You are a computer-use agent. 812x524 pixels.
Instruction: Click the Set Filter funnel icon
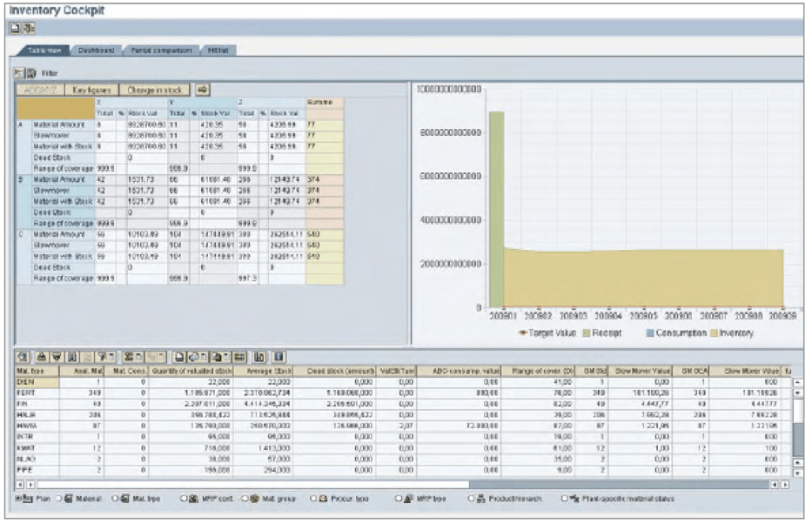(102, 357)
